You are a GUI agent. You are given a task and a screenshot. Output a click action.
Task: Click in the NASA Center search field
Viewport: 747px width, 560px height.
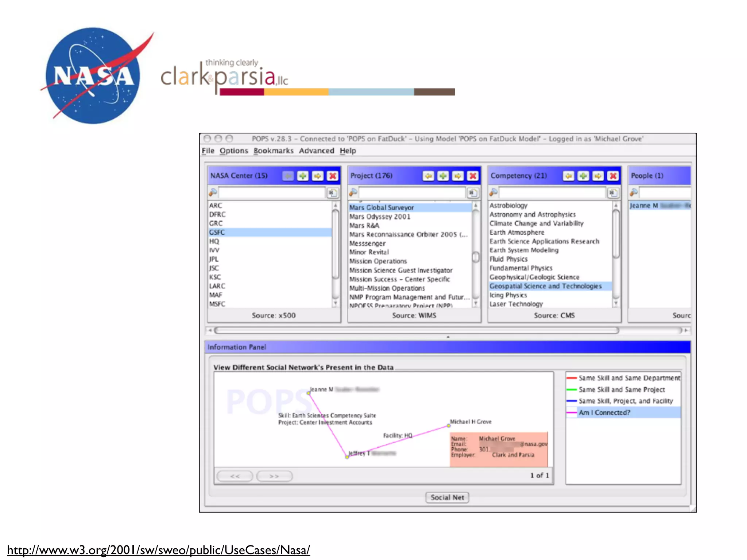click(x=272, y=193)
